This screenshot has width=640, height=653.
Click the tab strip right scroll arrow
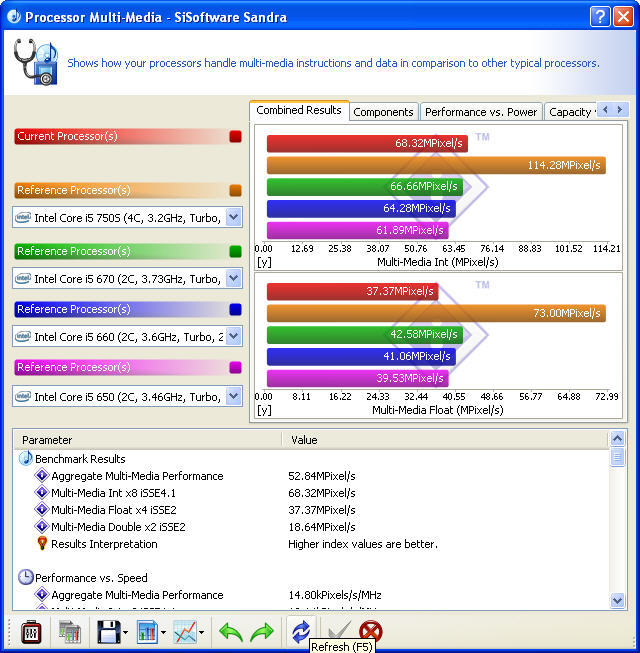(620, 110)
